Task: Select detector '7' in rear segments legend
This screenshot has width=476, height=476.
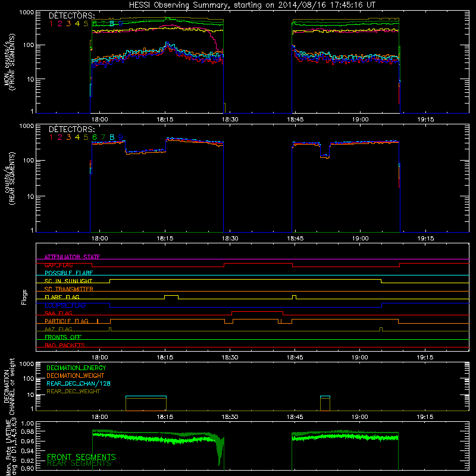Action: tap(103, 137)
